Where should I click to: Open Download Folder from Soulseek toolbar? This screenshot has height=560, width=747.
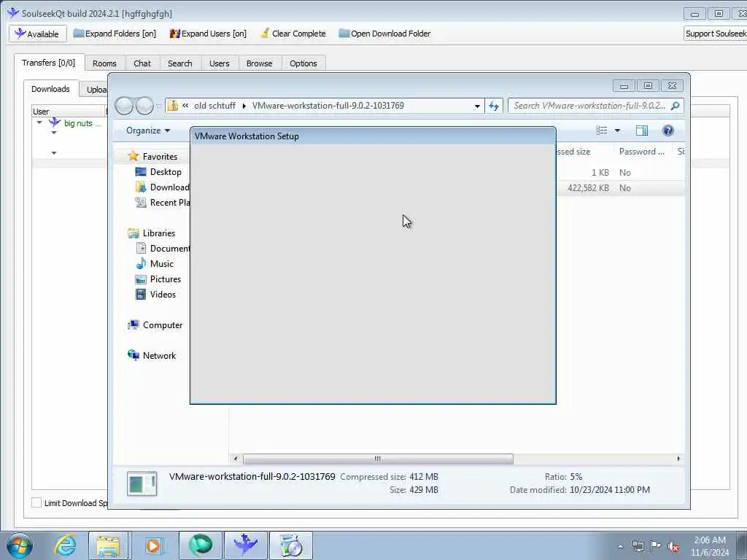point(384,34)
